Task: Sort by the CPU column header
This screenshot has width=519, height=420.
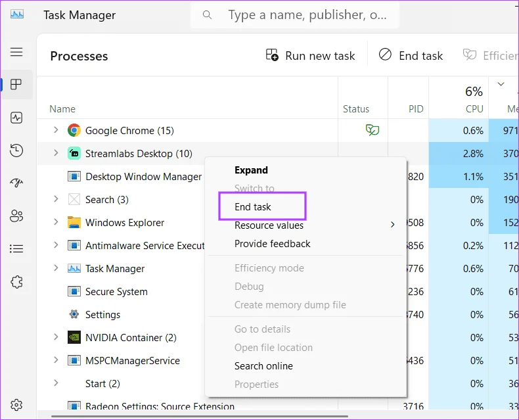Action: (x=474, y=109)
